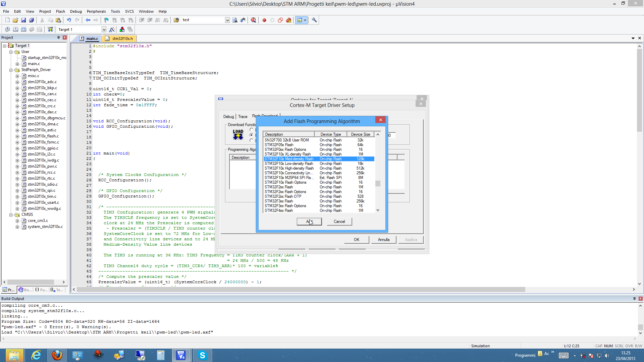Screen dimensions: 644x362
Task: Select STM32F10x High-density Flash row
Action: (289, 168)
